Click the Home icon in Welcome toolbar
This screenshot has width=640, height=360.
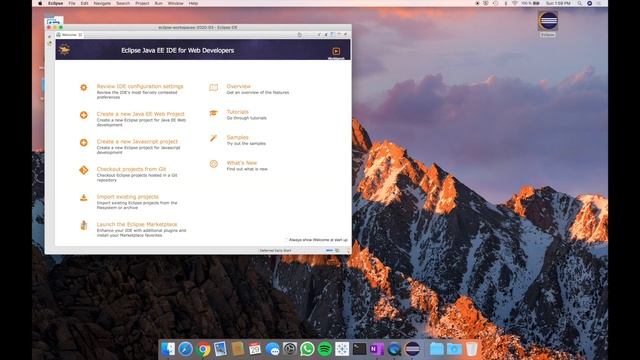[x=299, y=35]
